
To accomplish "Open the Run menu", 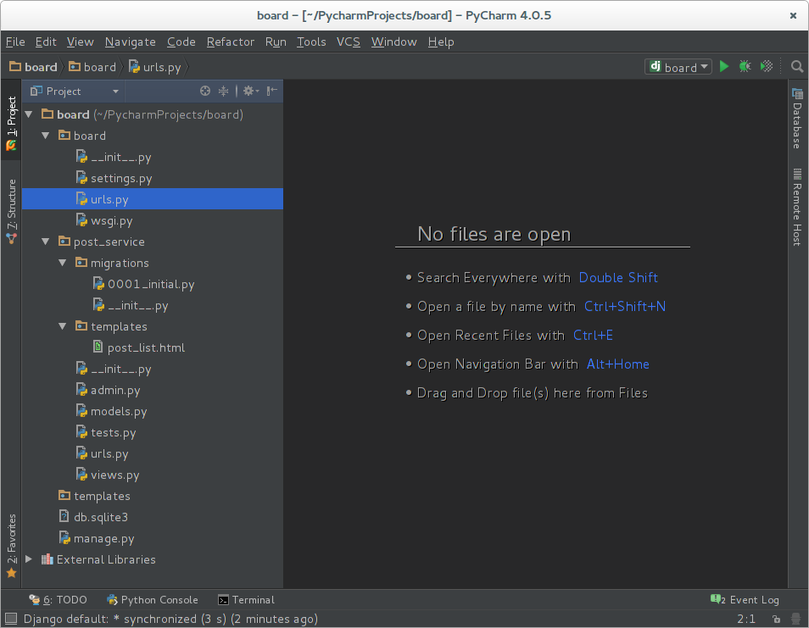I will tap(276, 42).
